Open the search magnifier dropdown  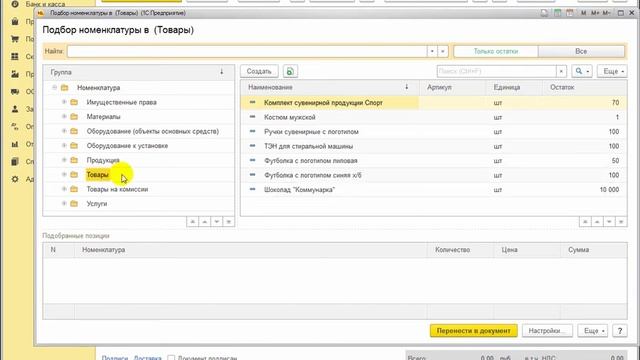pyautogui.click(x=582, y=71)
